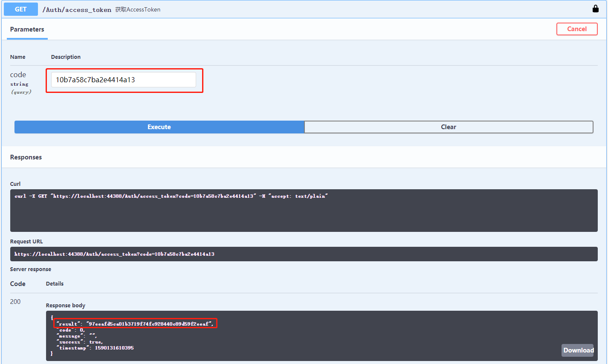Viewport: 608px width, 364px height.
Task: Click the Request URL value text
Action: click(114, 254)
